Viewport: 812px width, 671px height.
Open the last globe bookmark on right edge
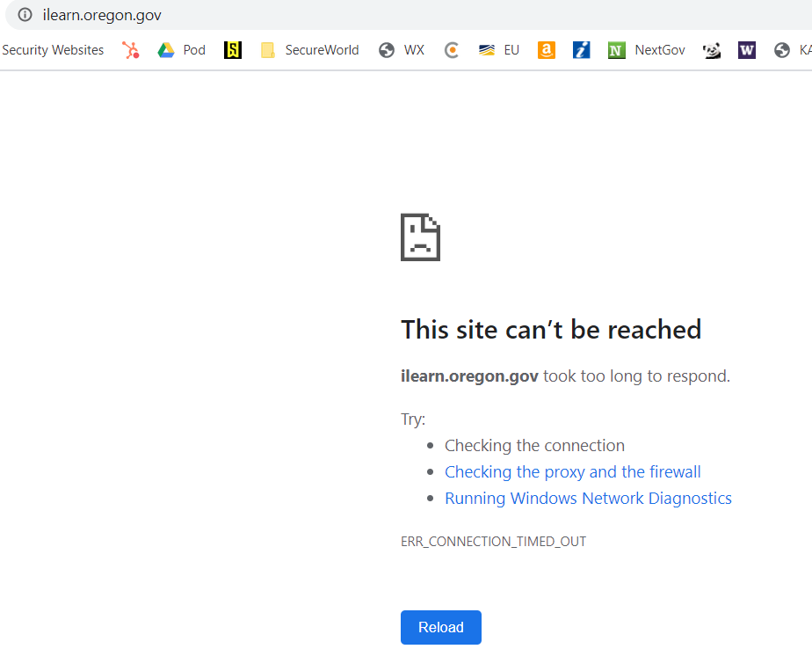pos(791,50)
